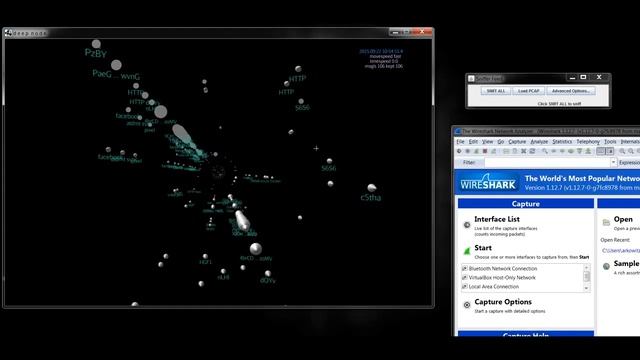Click the Sniffer Feed window title icon
Screen dimensions: 640x360
coord(471,78)
